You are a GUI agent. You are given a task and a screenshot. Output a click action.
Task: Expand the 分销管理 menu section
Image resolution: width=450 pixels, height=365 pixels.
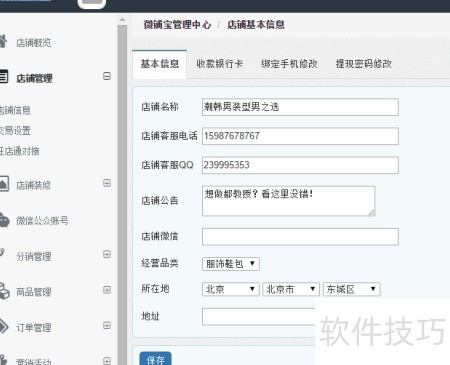(x=107, y=254)
